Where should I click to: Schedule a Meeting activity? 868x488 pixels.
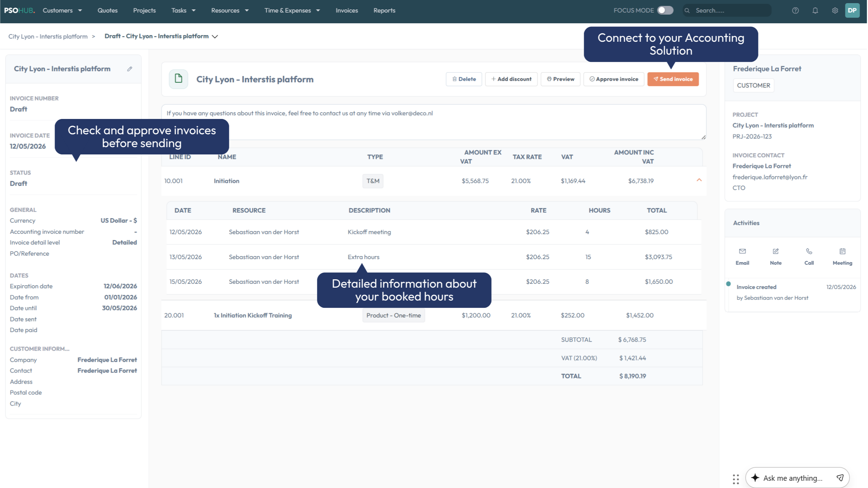click(842, 257)
